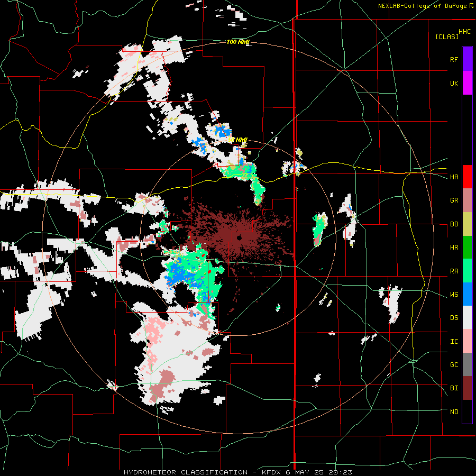Click the 50 NMI range ring label
The height and width of the screenshot is (476, 476).
click(237, 140)
